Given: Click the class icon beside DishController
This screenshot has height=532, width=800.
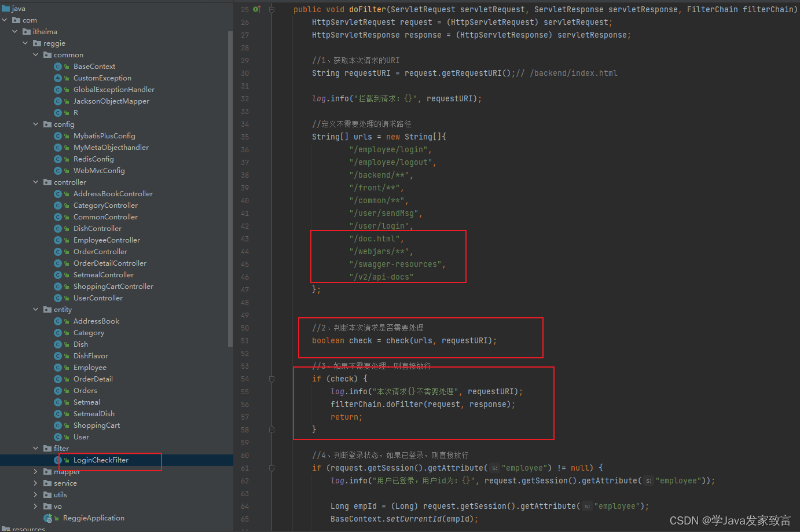Looking at the screenshot, I should tap(58, 229).
